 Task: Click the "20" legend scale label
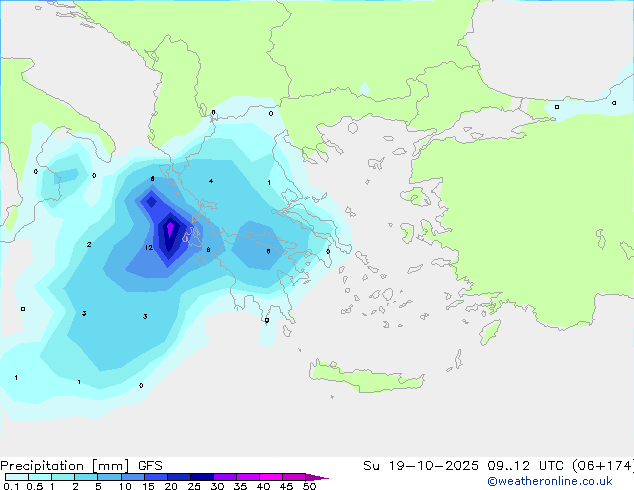(171, 486)
